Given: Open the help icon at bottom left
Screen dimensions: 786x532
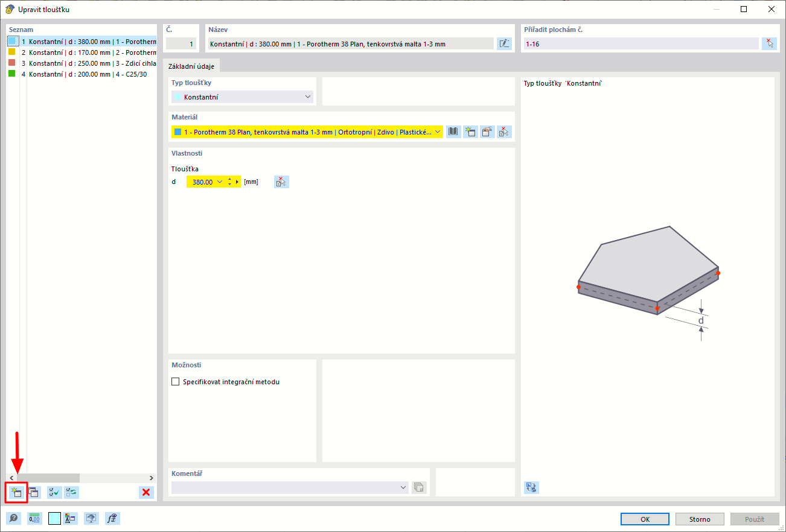Looking at the screenshot, I should (x=13, y=518).
